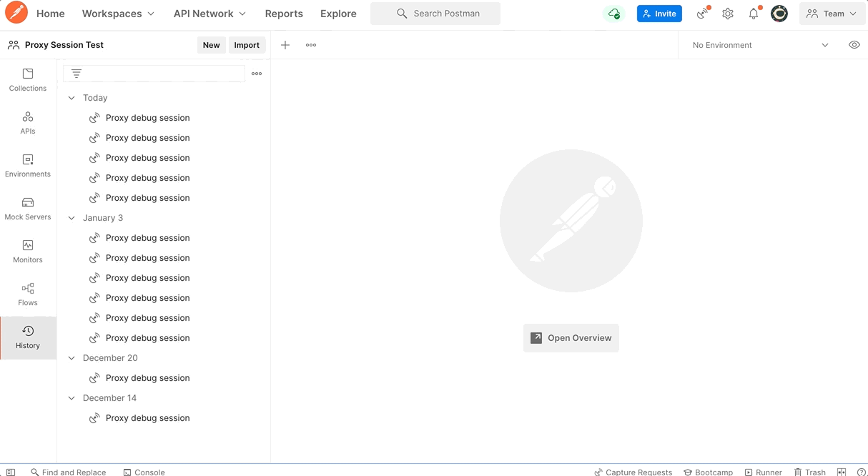Open Bootcamp from status bar
Image resolution: width=868 pixels, height=476 pixels.
pyautogui.click(x=708, y=472)
